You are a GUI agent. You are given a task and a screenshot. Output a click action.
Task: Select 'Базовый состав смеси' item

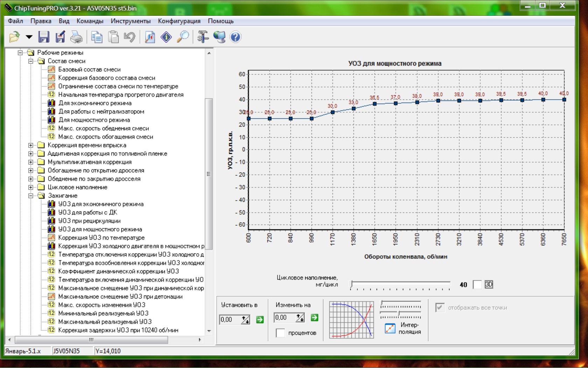tap(89, 69)
